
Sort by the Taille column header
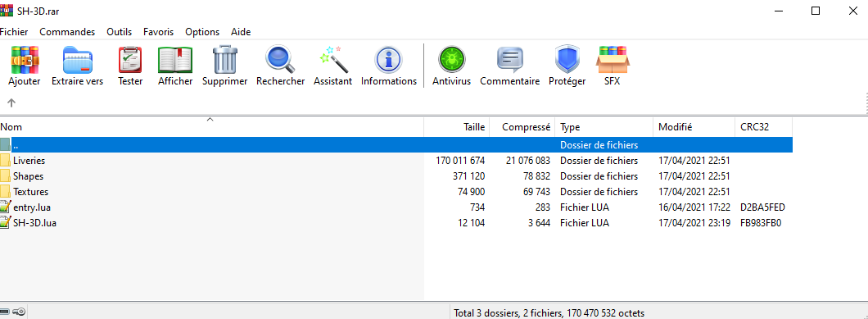[x=457, y=127]
